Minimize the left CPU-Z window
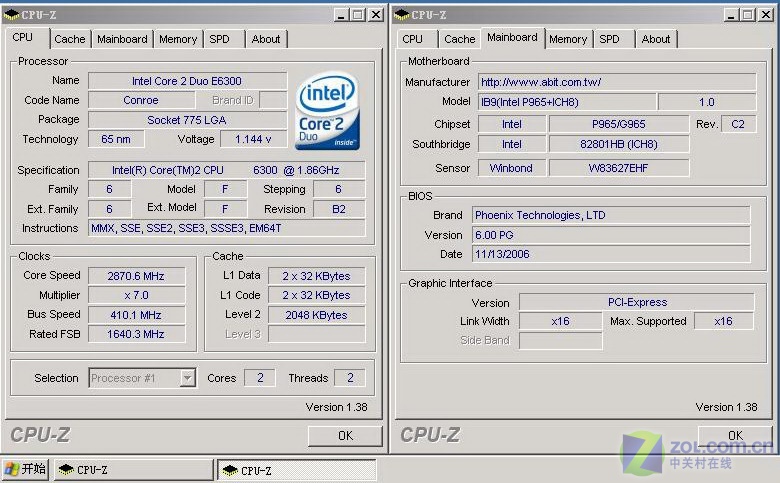The height and width of the screenshot is (483, 780). pyautogui.click(x=340, y=15)
